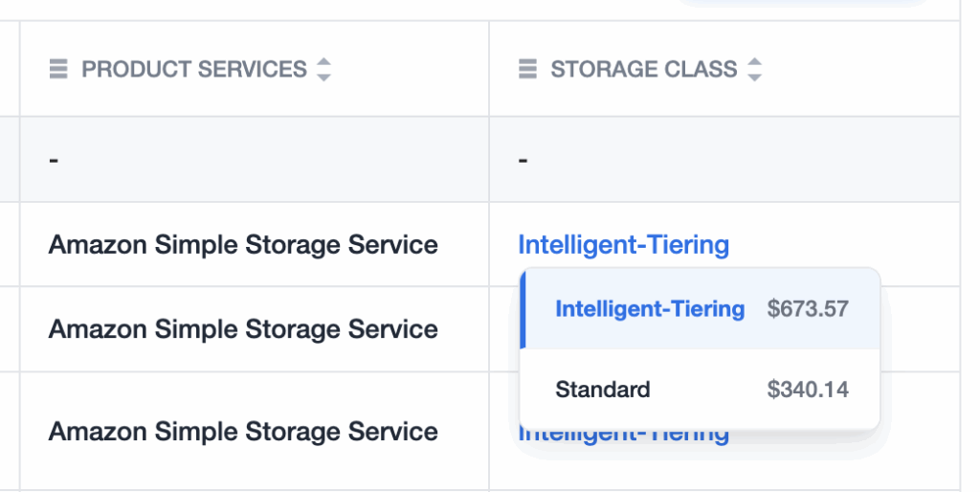The image size is (980, 492).
Task: Sort STORAGE CLASS ascending with up arrow
Action: pyautogui.click(x=755, y=62)
